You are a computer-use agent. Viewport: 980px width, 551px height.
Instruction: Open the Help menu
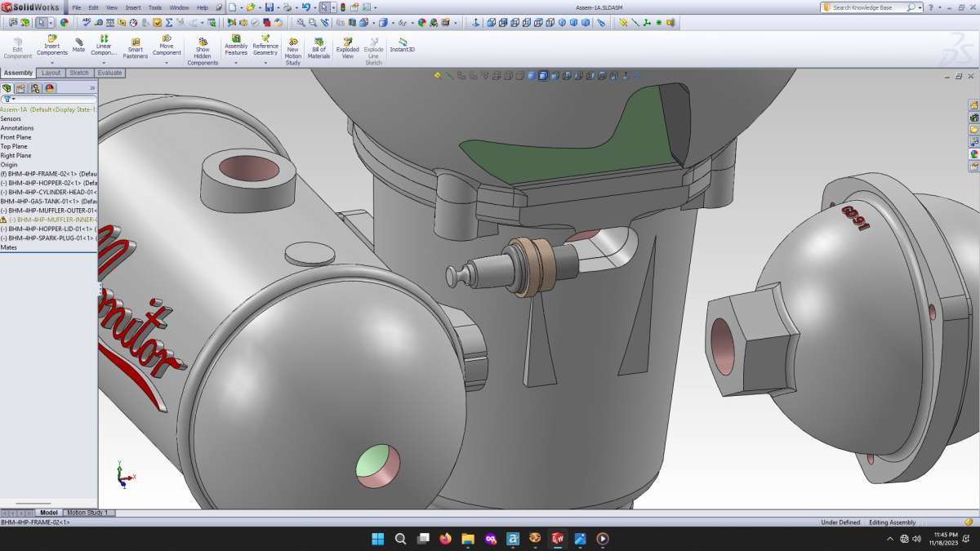click(203, 7)
